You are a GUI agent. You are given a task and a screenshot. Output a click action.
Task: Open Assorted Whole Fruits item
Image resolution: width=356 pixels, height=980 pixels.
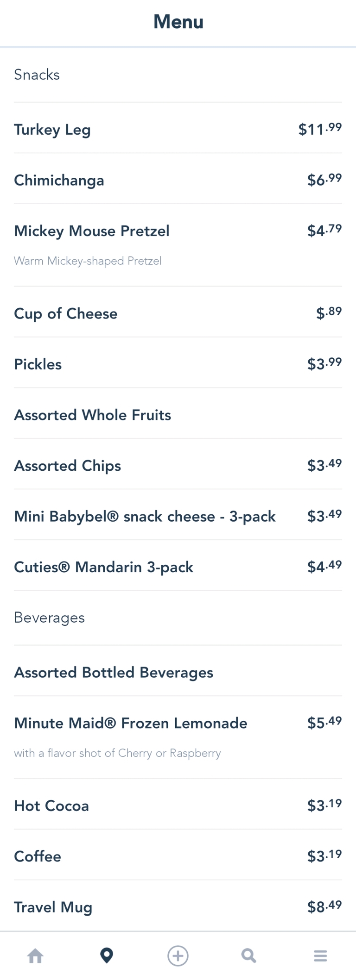pyautogui.click(x=93, y=415)
